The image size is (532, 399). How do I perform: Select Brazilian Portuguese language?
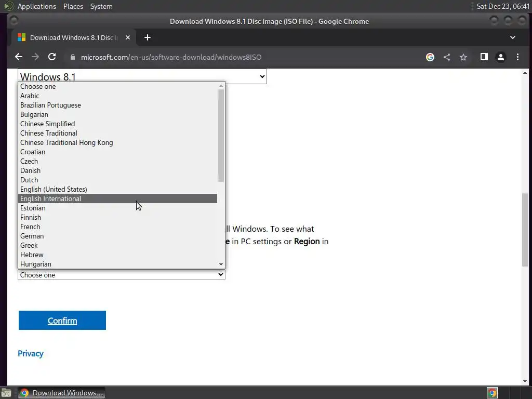tap(118, 105)
